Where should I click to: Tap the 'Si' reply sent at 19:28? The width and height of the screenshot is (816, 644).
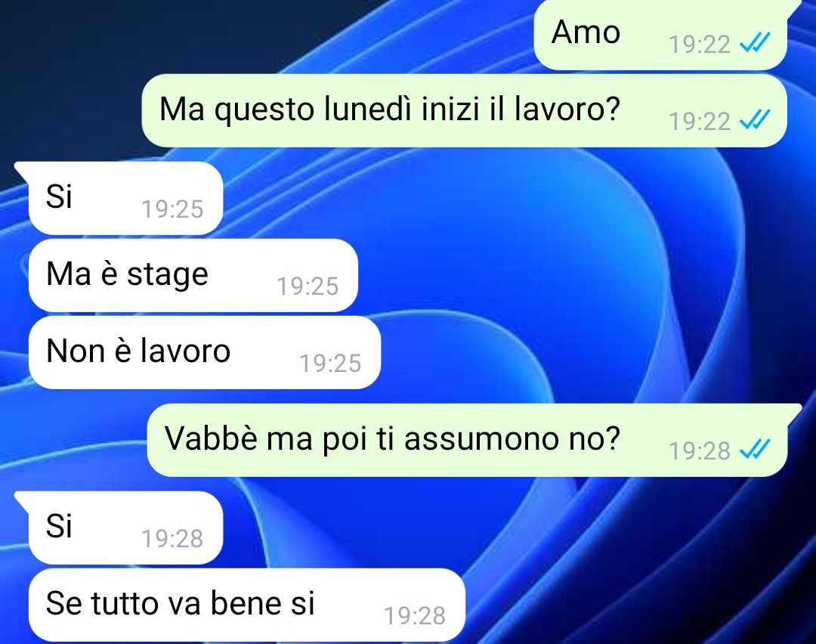point(125,528)
